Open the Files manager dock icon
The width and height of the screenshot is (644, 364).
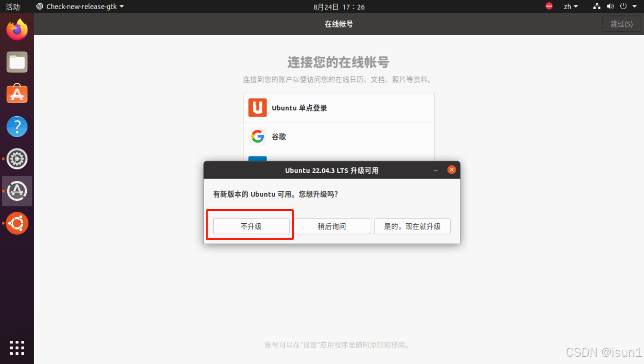pyautogui.click(x=17, y=62)
